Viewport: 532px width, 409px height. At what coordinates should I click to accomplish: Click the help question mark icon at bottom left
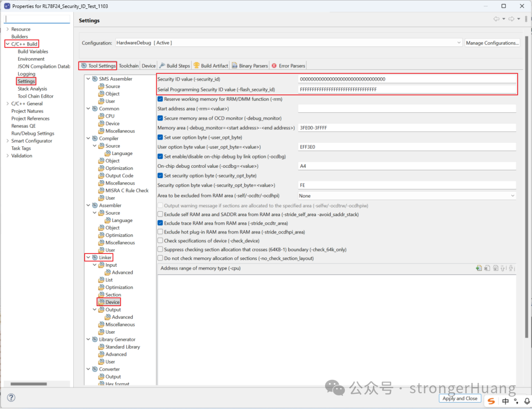[x=11, y=397]
